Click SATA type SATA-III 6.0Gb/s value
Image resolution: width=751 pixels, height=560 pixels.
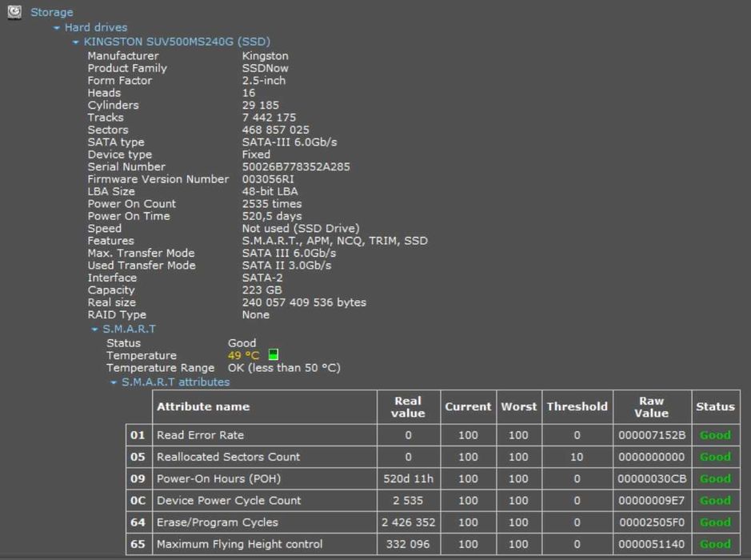[290, 142]
